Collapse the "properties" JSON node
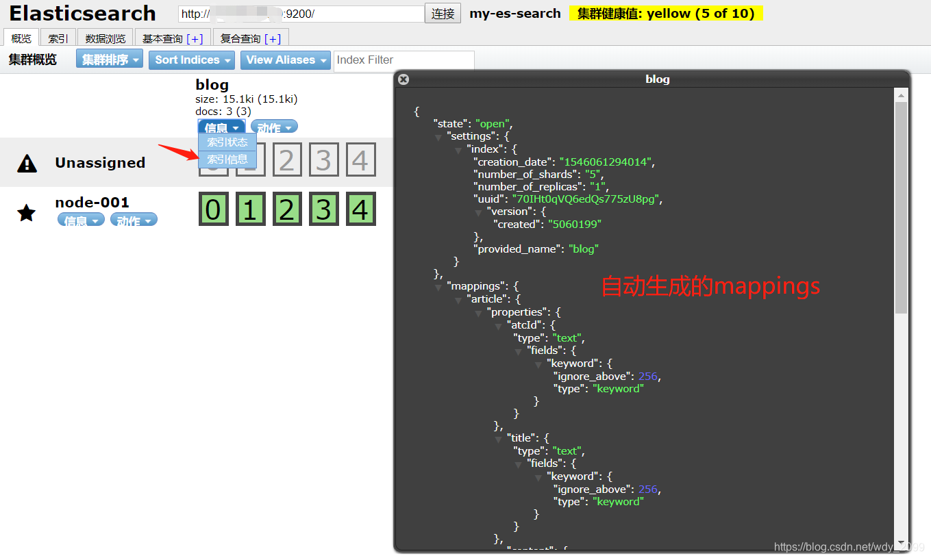This screenshot has width=931, height=560. click(x=478, y=313)
